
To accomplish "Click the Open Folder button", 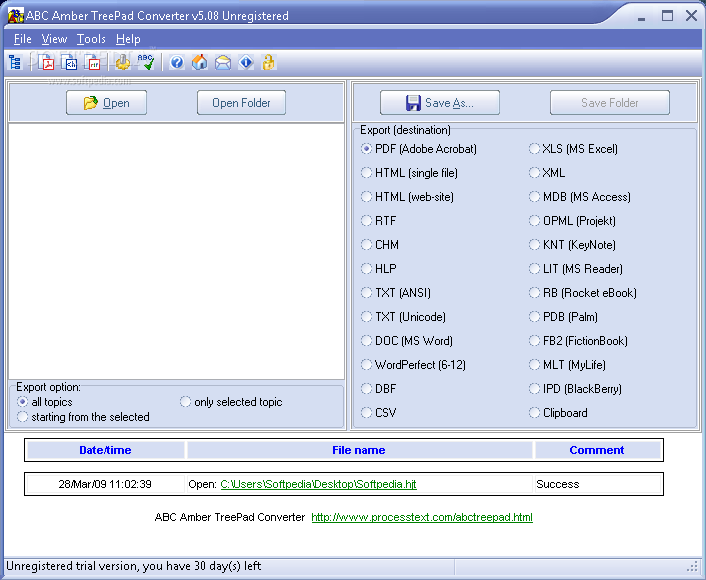I will pos(241,103).
